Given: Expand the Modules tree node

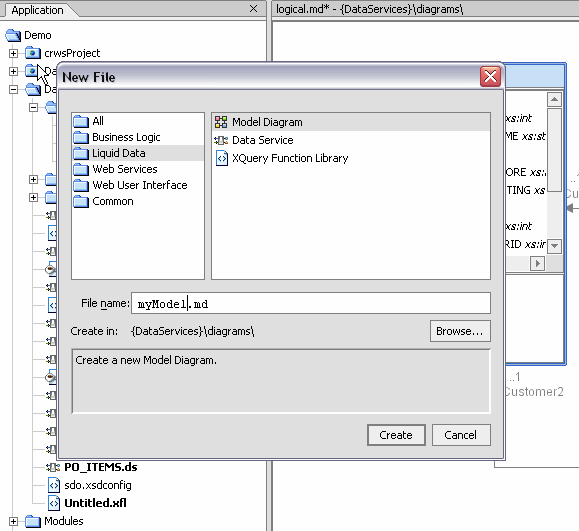Looking at the screenshot, I should [13, 521].
